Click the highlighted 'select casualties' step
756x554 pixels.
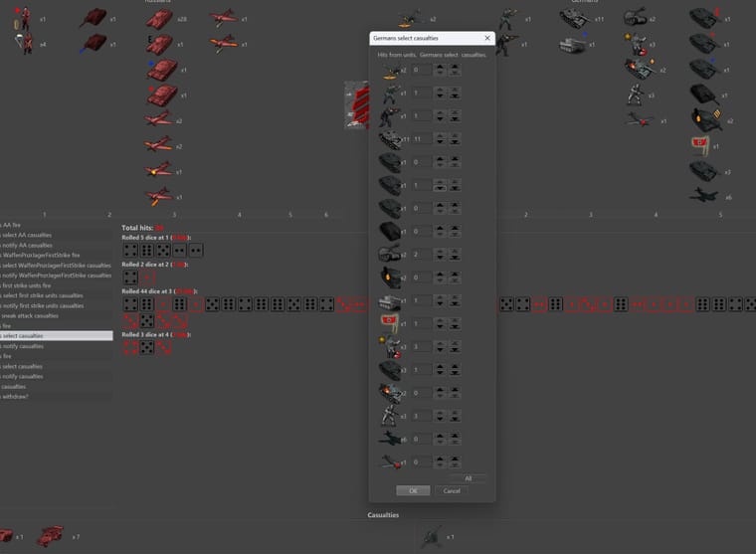coord(57,335)
